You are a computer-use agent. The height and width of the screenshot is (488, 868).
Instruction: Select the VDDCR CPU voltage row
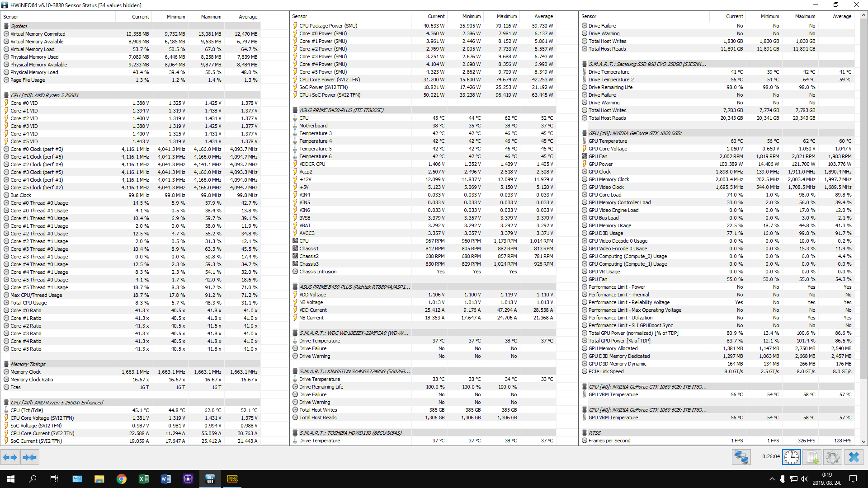(424, 164)
